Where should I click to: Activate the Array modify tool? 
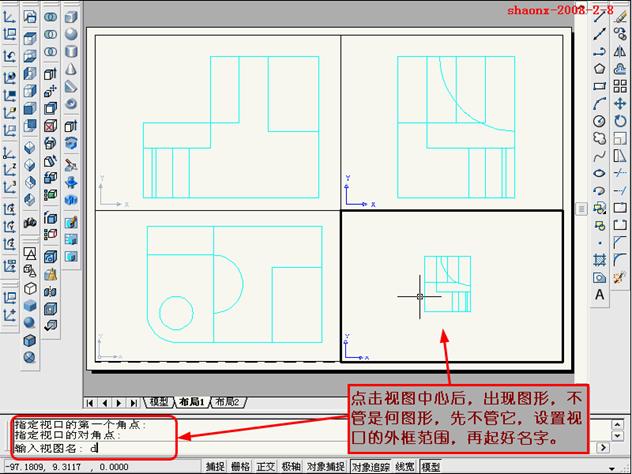coord(620,86)
